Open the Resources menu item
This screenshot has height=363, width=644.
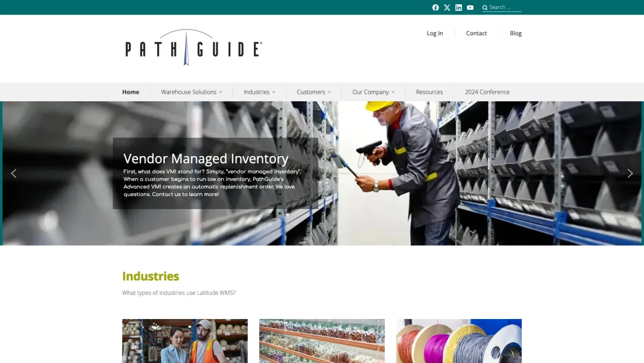click(429, 92)
